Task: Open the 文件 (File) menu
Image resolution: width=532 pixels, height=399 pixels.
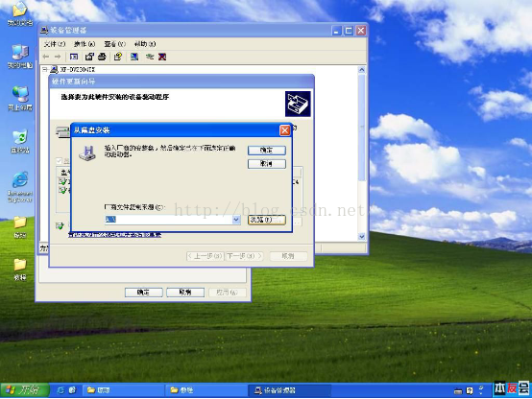Action: pyautogui.click(x=55, y=44)
